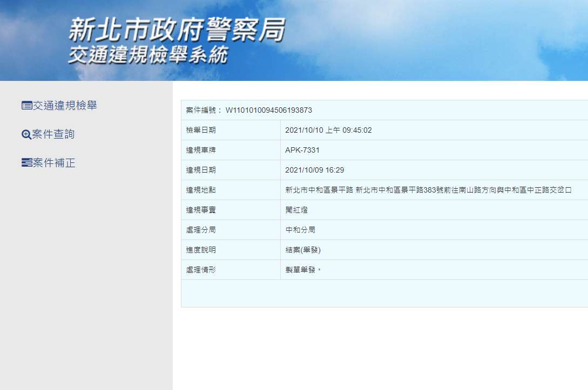Click the report date 2021/10/10 上午 09:45:02

[x=328, y=130]
